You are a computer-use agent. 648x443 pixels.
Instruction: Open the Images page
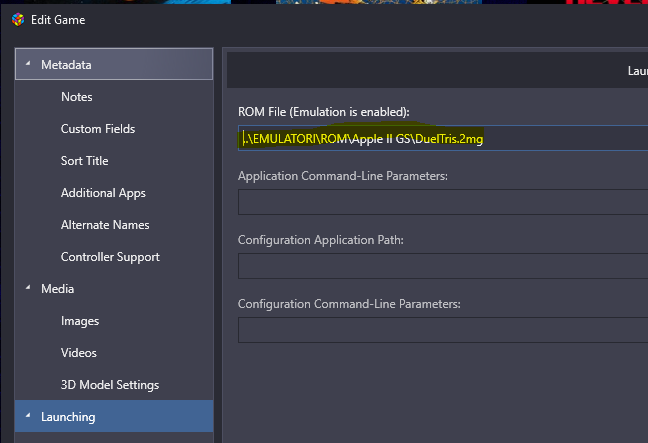pyautogui.click(x=79, y=321)
